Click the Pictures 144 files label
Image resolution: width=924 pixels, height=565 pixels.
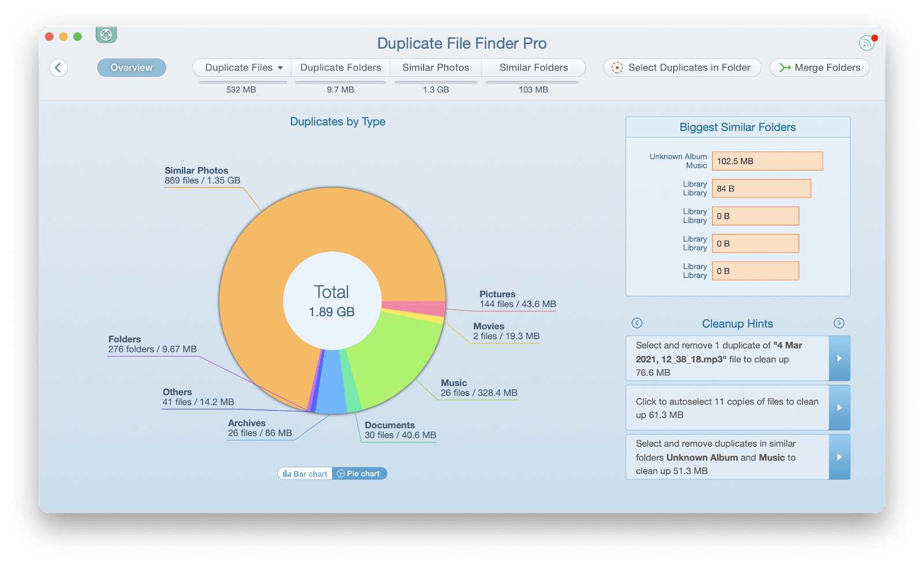tap(517, 299)
